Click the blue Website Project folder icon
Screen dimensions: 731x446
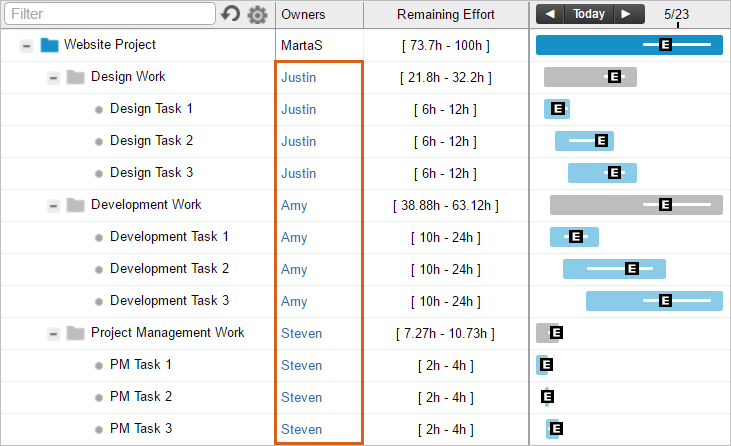coord(50,45)
